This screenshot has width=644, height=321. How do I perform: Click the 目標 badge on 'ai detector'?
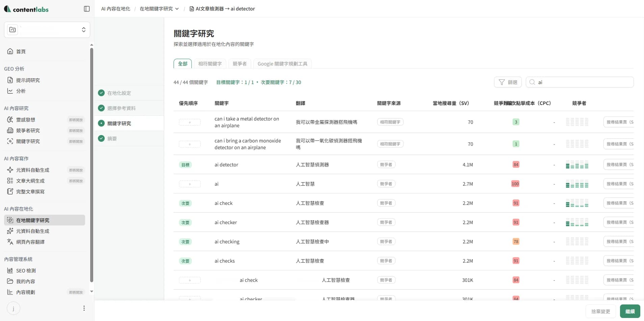click(x=185, y=164)
